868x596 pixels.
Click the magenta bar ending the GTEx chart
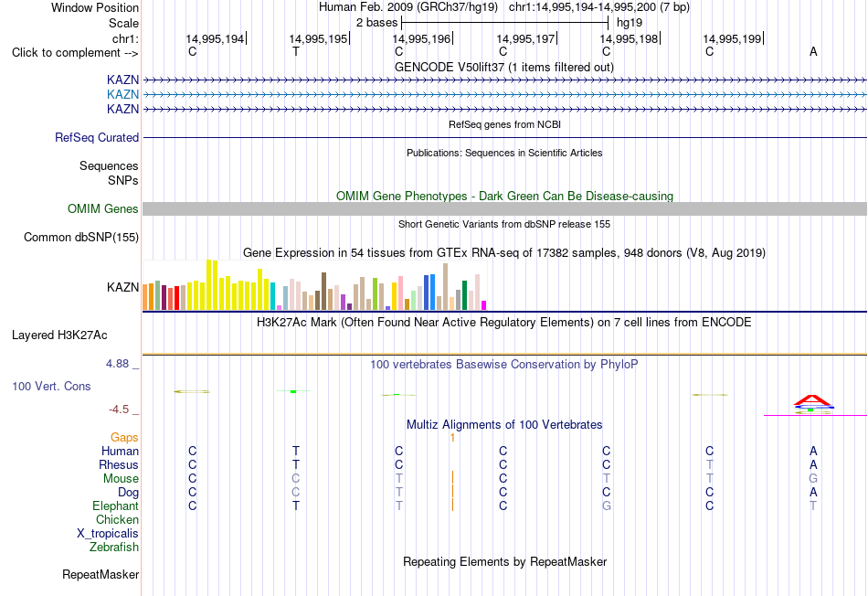484,305
